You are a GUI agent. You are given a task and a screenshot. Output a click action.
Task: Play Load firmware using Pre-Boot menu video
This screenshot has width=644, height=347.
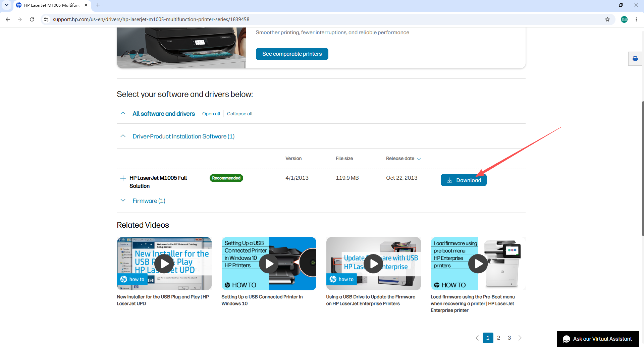(478, 264)
